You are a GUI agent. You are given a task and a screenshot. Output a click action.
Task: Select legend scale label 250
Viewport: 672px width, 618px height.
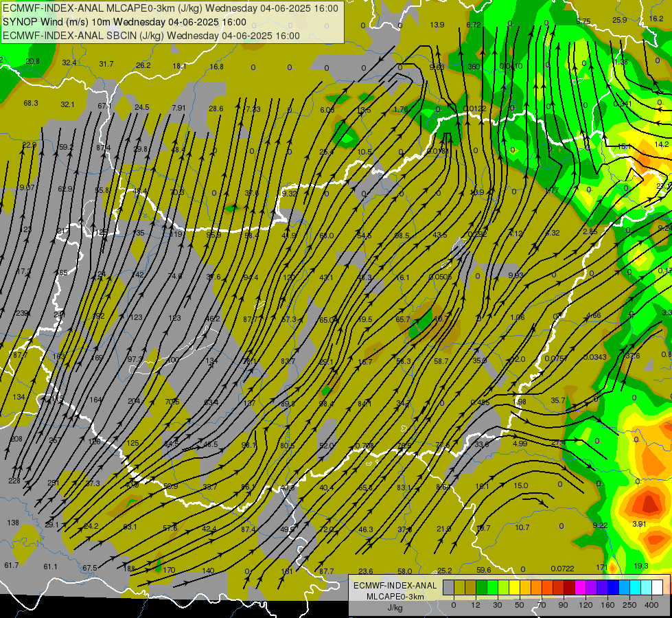click(629, 605)
